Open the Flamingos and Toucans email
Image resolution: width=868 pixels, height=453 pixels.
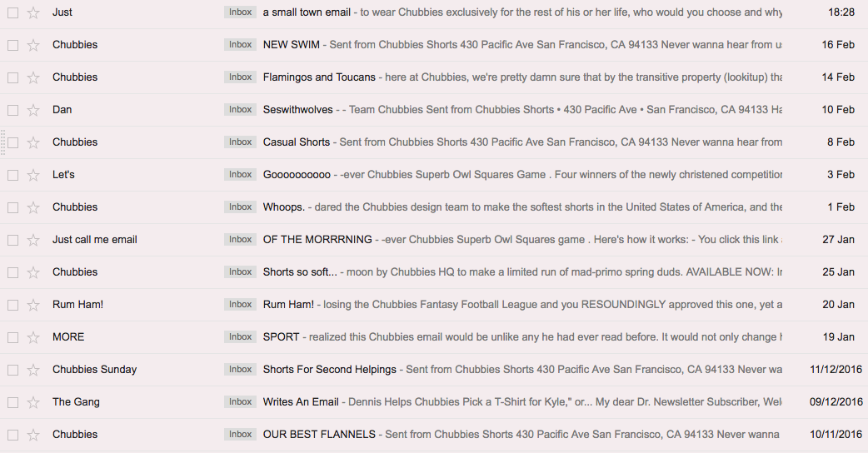click(x=319, y=77)
